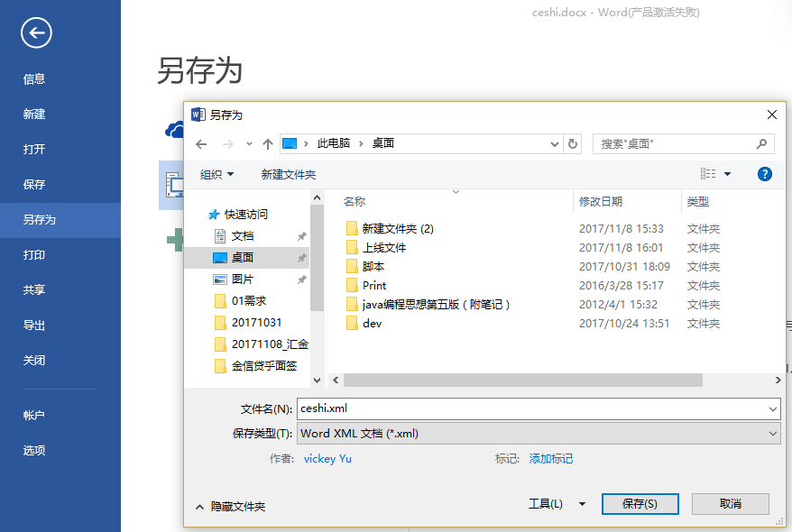Click the Cancel (取消) button
The width and height of the screenshot is (792, 532).
pos(731,504)
